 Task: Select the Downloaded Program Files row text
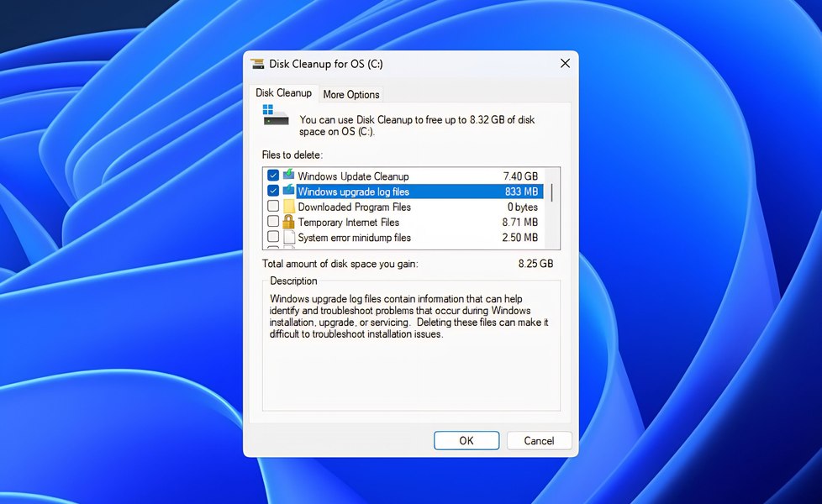click(x=355, y=207)
